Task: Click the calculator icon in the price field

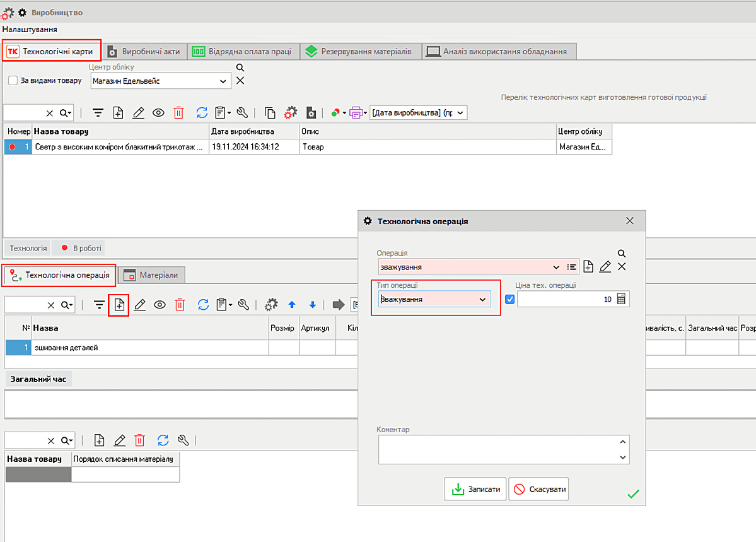Action: [x=621, y=300]
